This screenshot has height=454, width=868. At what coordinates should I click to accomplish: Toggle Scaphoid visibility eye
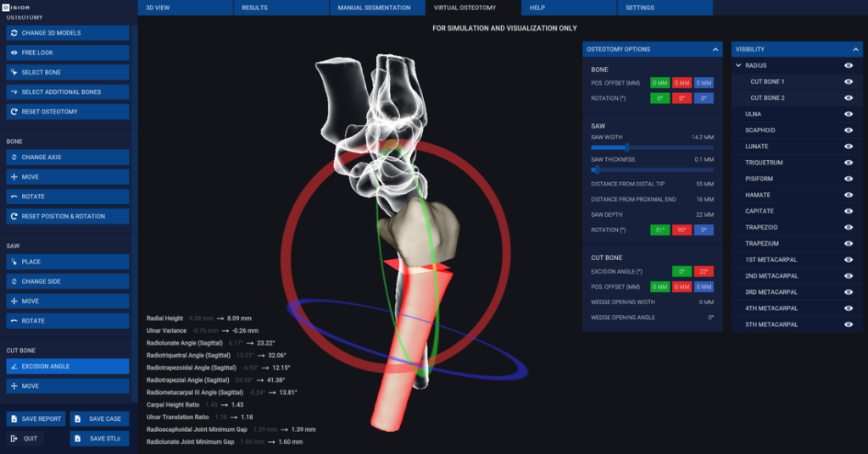click(x=849, y=130)
